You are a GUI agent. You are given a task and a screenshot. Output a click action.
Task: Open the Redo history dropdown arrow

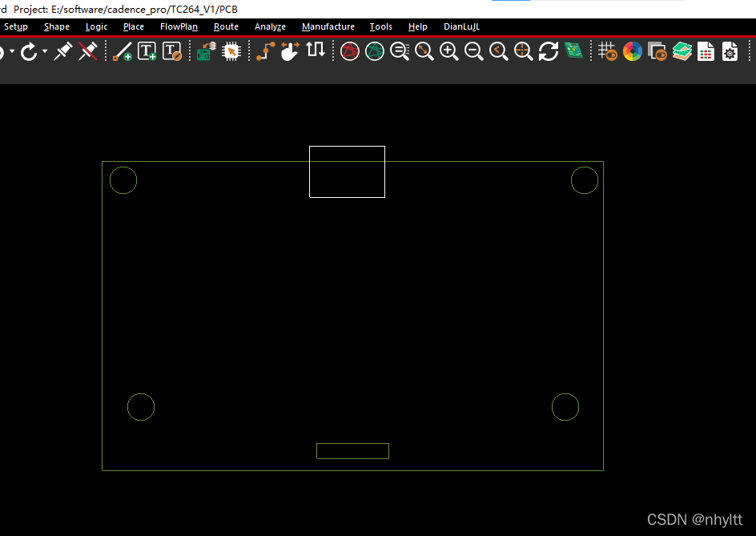(x=45, y=52)
